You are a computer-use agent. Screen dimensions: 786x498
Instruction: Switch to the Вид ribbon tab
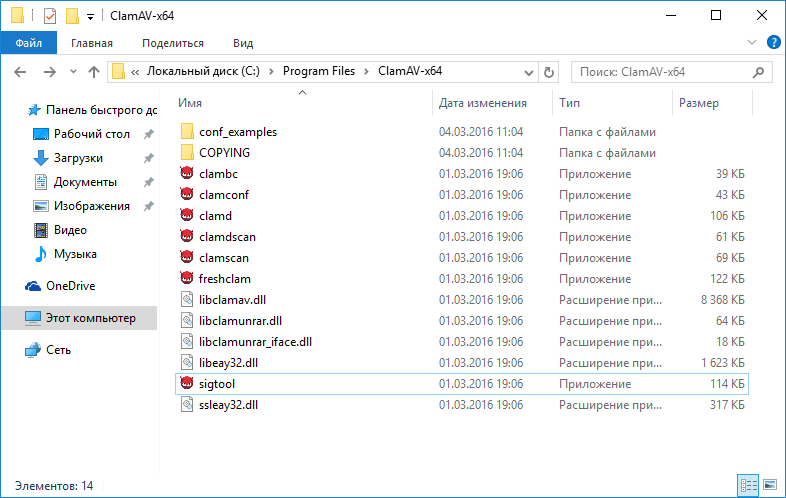tap(243, 43)
